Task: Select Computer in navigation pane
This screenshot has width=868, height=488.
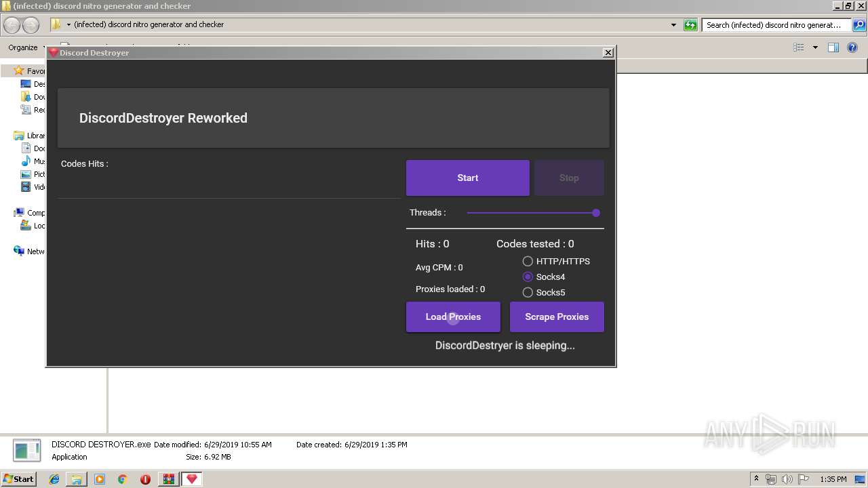Action: click(x=29, y=213)
